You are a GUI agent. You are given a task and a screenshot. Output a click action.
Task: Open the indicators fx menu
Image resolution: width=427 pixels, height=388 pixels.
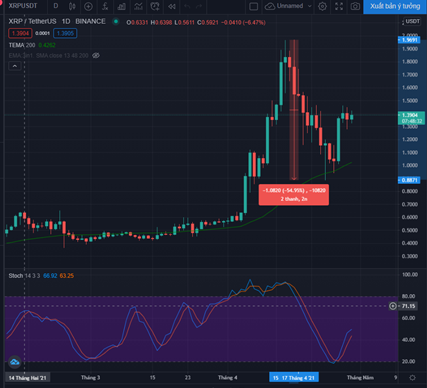click(x=105, y=6)
